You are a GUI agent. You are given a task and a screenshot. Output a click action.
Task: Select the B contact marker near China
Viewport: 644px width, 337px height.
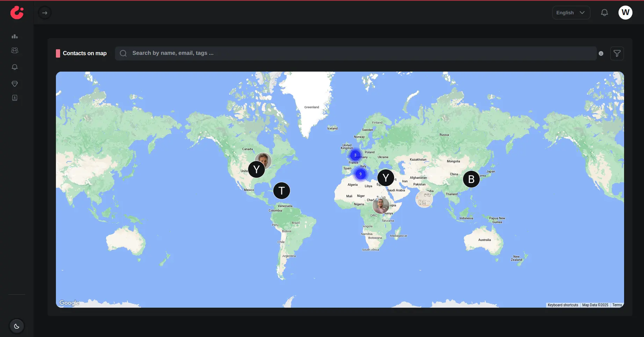click(x=471, y=179)
